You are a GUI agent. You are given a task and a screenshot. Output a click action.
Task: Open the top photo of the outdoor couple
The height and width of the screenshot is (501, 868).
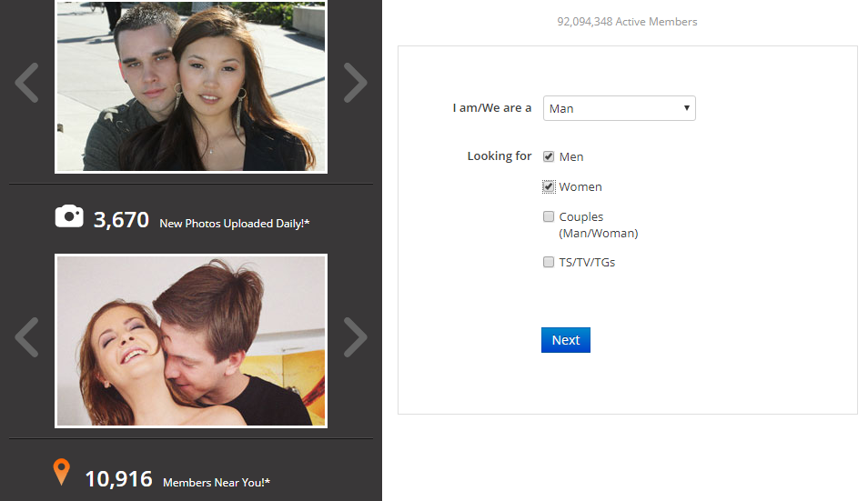tap(191, 86)
